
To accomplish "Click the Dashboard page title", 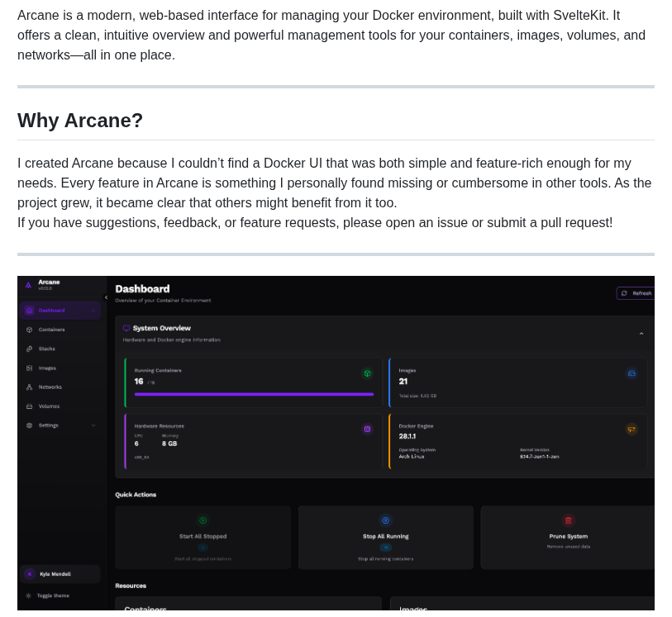I will 142,289.
